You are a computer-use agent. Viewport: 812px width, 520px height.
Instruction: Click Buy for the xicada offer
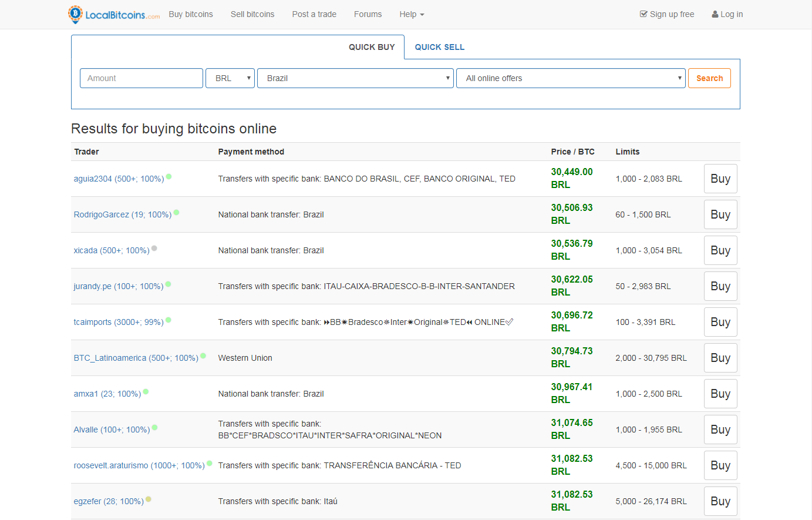click(x=720, y=250)
